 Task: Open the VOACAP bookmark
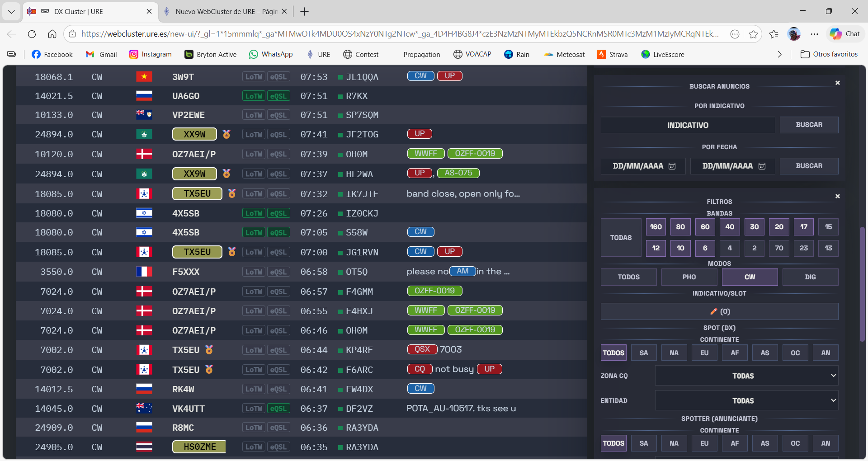tap(472, 54)
